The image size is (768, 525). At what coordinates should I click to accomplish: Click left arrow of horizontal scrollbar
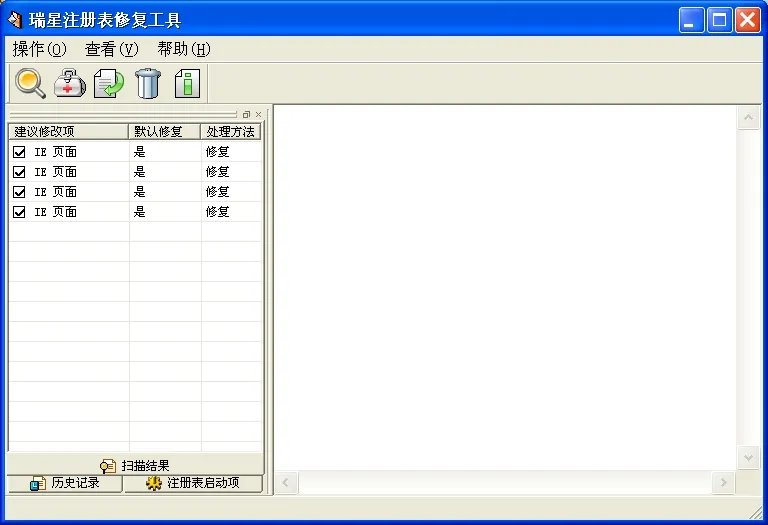[286, 483]
